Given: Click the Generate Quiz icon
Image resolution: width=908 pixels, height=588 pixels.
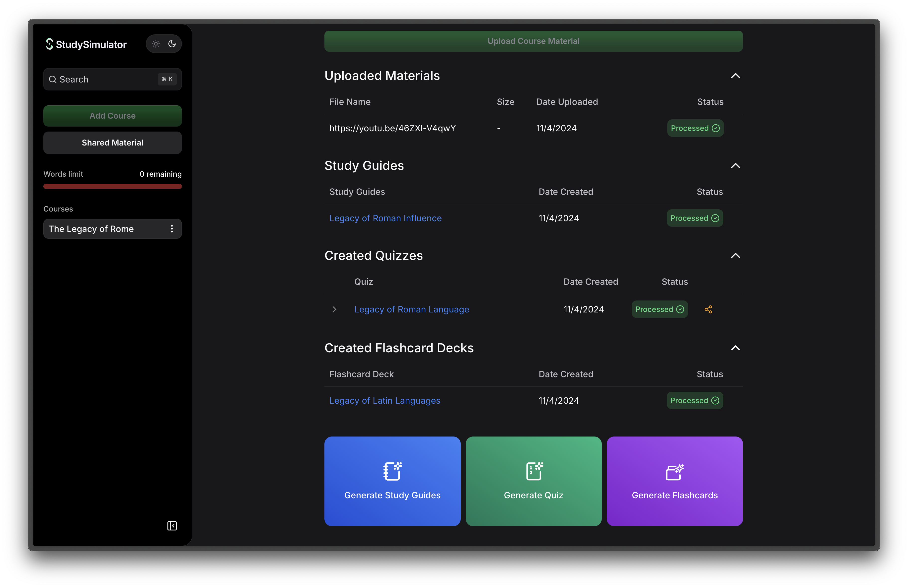Looking at the screenshot, I should [534, 471].
